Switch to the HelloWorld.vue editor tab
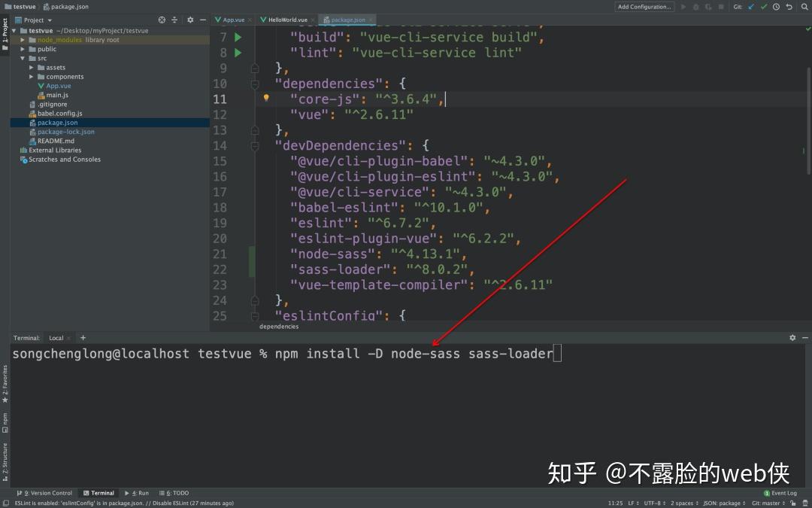The width and height of the screenshot is (812, 508). [x=287, y=20]
